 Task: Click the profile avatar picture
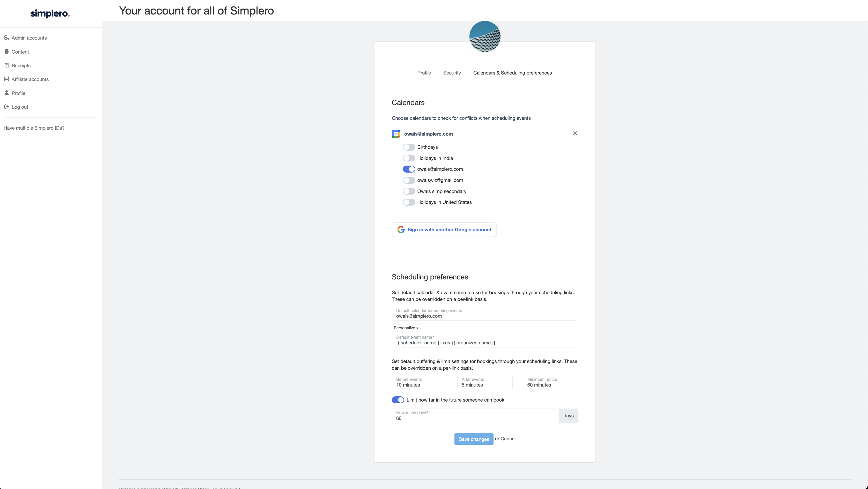[485, 36]
